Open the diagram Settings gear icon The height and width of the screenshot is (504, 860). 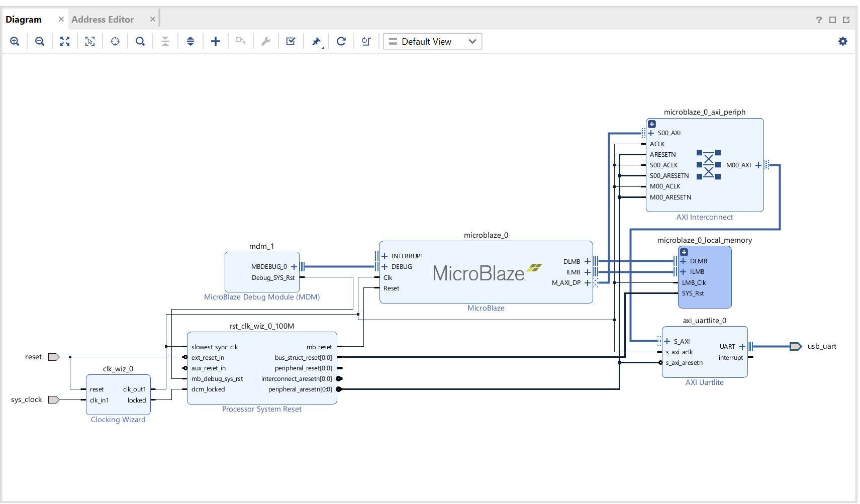point(843,41)
